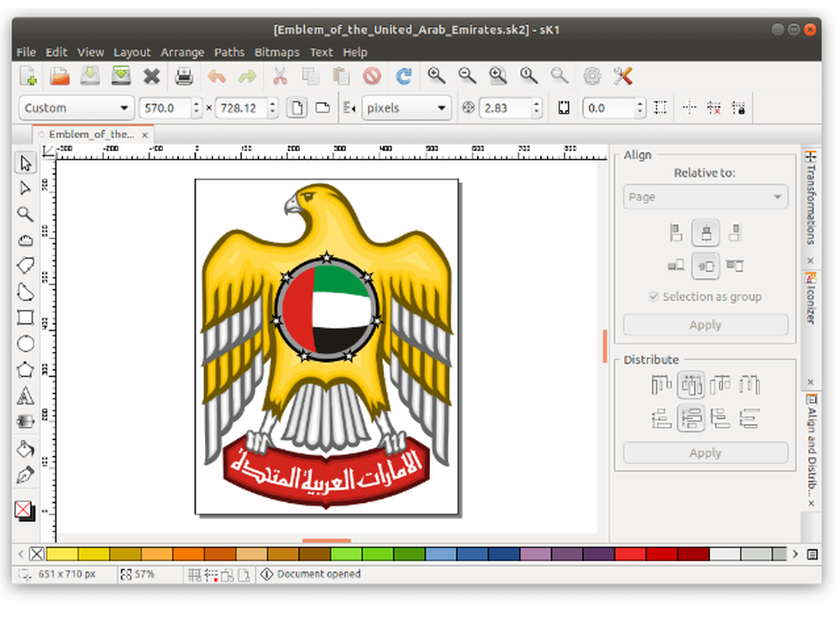Toggle align horizontal center option

tap(706, 233)
